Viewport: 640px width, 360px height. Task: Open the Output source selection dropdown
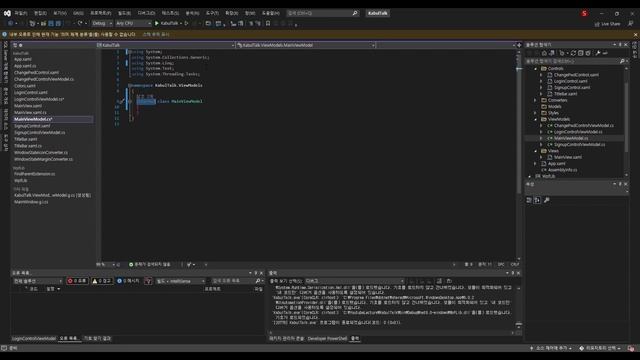pos(355,281)
